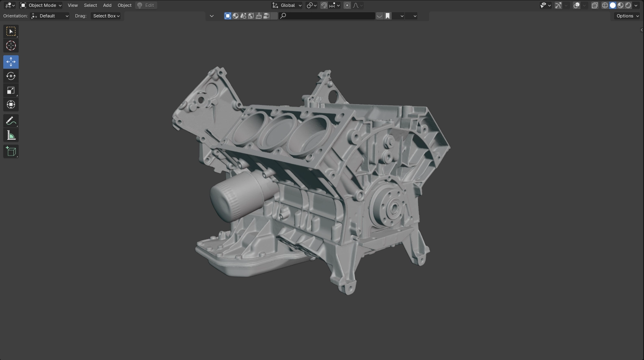The height and width of the screenshot is (360, 644).
Task: Toggle snapping magnet on
Action: (324, 5)
